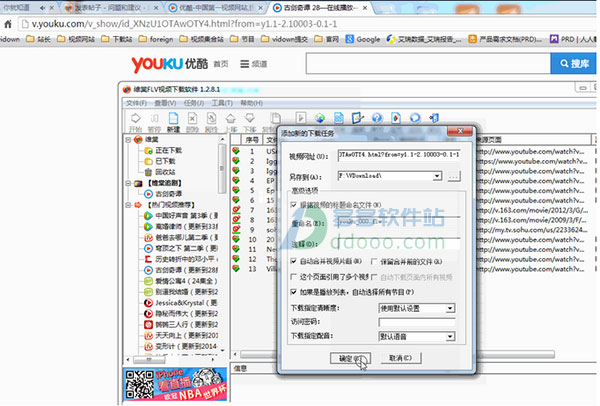Click the Delete (删除) toolbar icon with X page
The height and width of the screenshot is (406, 600).
click(x=192, y=118)
